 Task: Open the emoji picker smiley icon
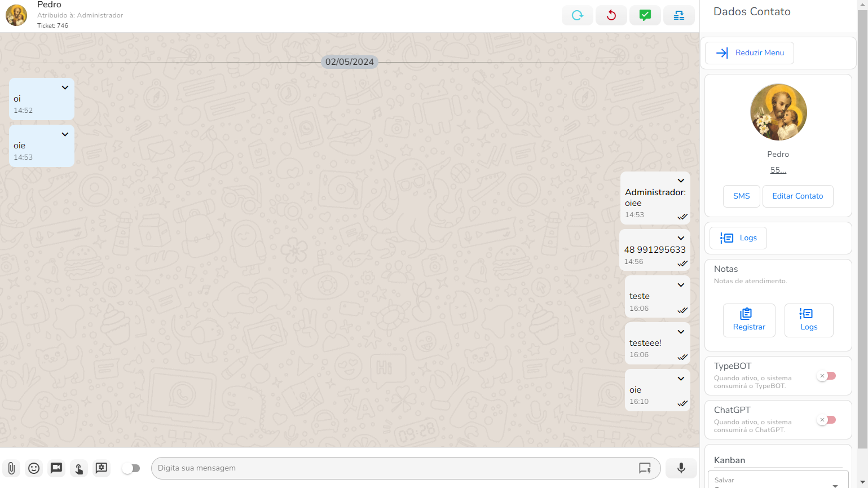34,468
